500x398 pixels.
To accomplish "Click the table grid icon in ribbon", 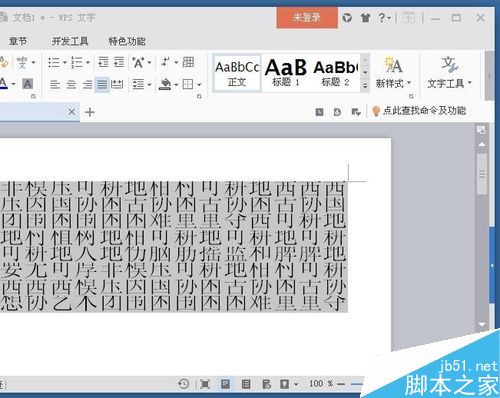I will 188,62.
